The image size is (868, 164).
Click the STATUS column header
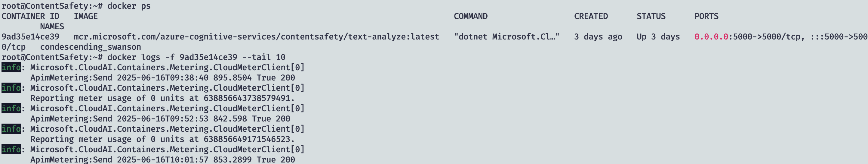click(651, 16)
